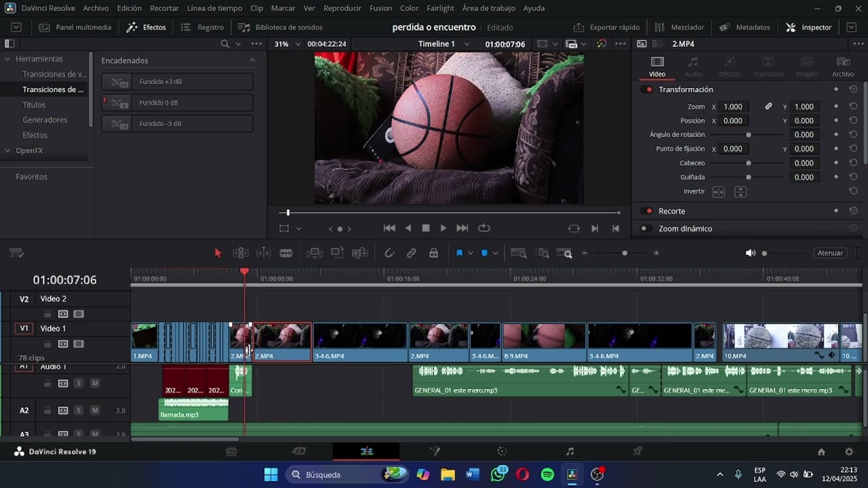This screenshot has height=488, width=868.
Task: Click the Insert clip tool
Action: coord(315,253)
